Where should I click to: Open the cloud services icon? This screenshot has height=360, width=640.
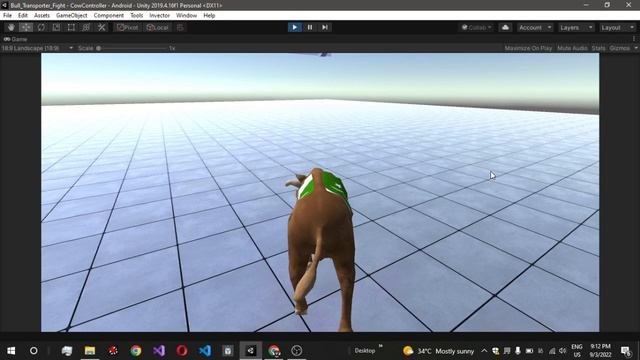(x=505, y=27)
